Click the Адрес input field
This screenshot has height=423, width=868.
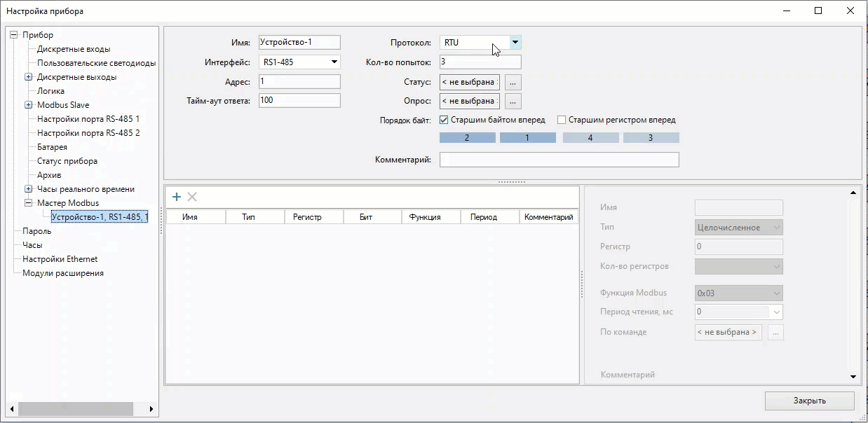tap(299, 81)
